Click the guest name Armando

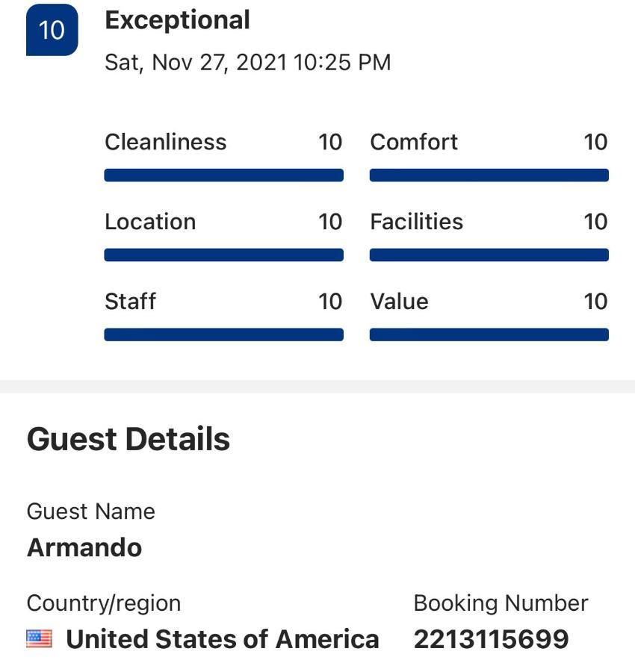[x=84, y=548]
